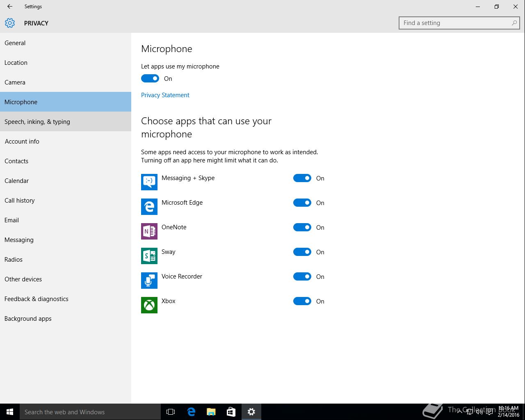Image resolution: width=525 pixels, height=420 pixels.
Task: Select the Contacts category
Action: 66,161
